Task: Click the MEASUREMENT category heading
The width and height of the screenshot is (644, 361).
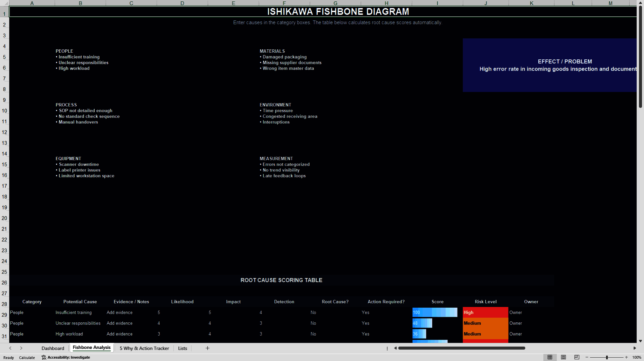Action: 276,158
